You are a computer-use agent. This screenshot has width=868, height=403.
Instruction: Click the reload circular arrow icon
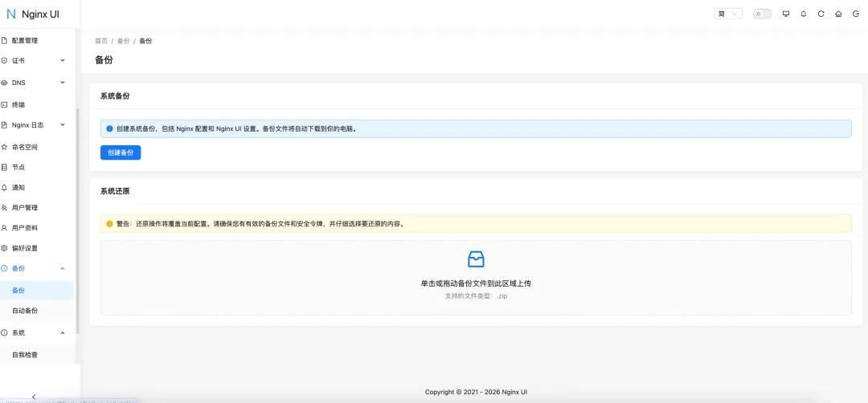click(x=821, y=14)
